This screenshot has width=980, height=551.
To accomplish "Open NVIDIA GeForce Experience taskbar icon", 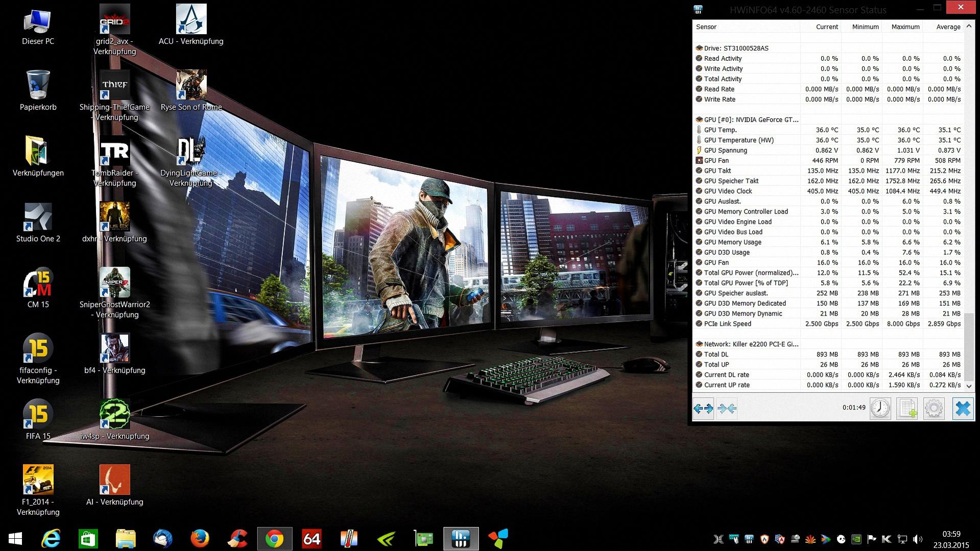I will coord(387,539).
